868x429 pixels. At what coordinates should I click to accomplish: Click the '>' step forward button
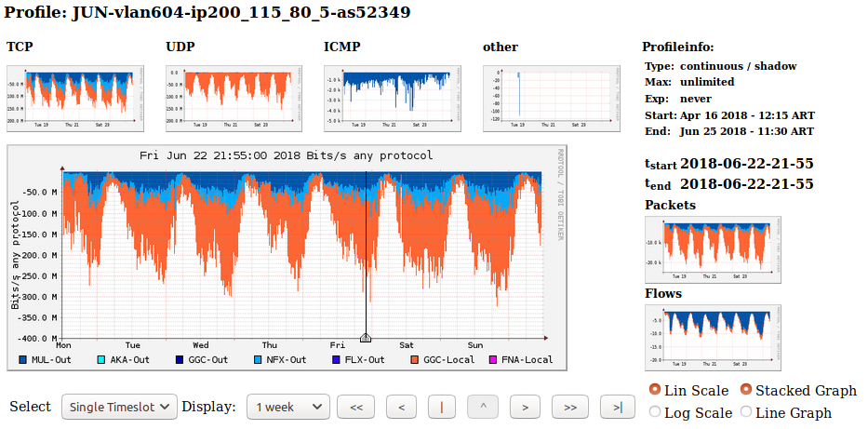[525, 407]
